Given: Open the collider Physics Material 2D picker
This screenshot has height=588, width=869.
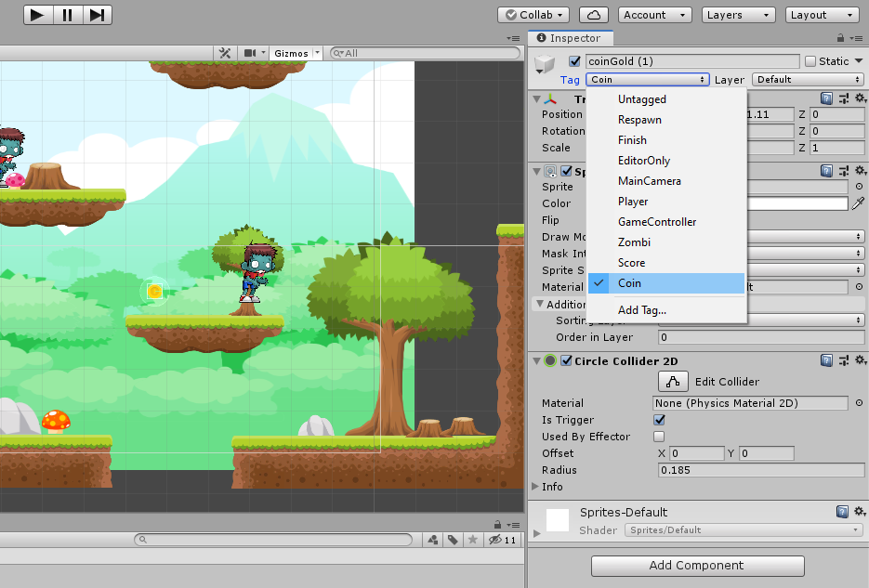Looking at the screenshot, I should 859,403.
